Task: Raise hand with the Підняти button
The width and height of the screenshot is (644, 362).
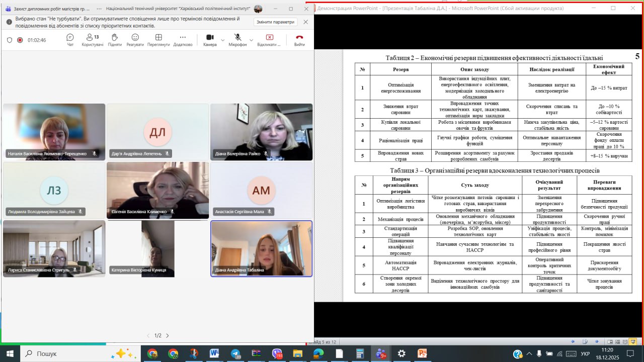Action: click(114, 40)
